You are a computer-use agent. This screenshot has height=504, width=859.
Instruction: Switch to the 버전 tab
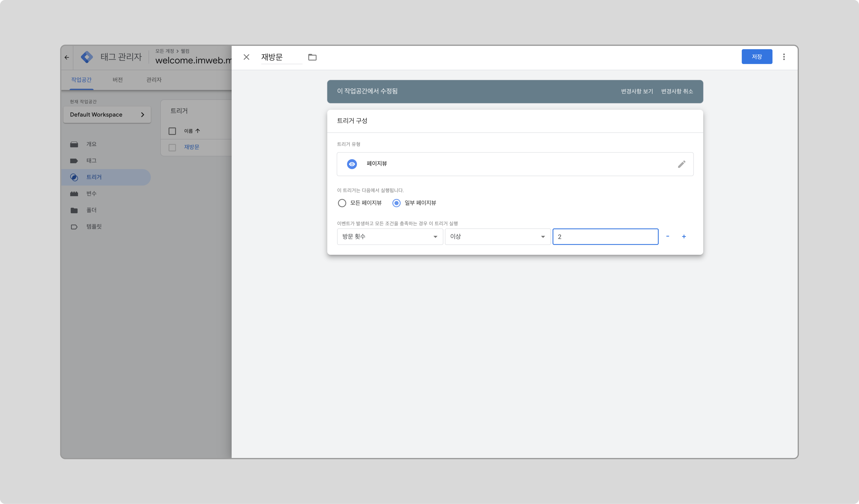118,80
